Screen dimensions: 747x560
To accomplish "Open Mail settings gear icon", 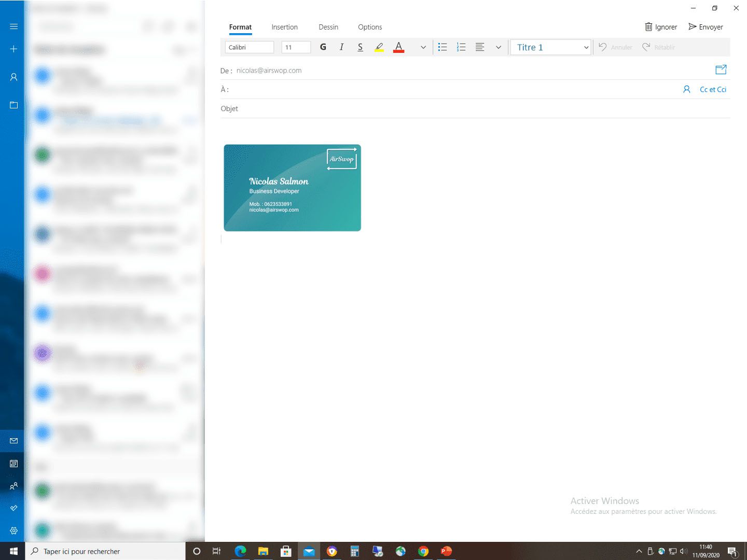I will (x=14, y=530).
